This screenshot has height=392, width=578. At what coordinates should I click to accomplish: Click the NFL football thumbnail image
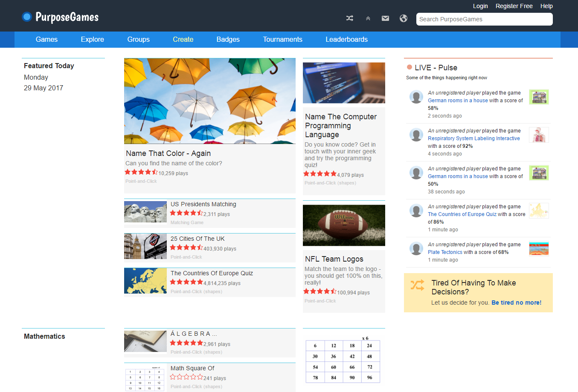(344, 225)
